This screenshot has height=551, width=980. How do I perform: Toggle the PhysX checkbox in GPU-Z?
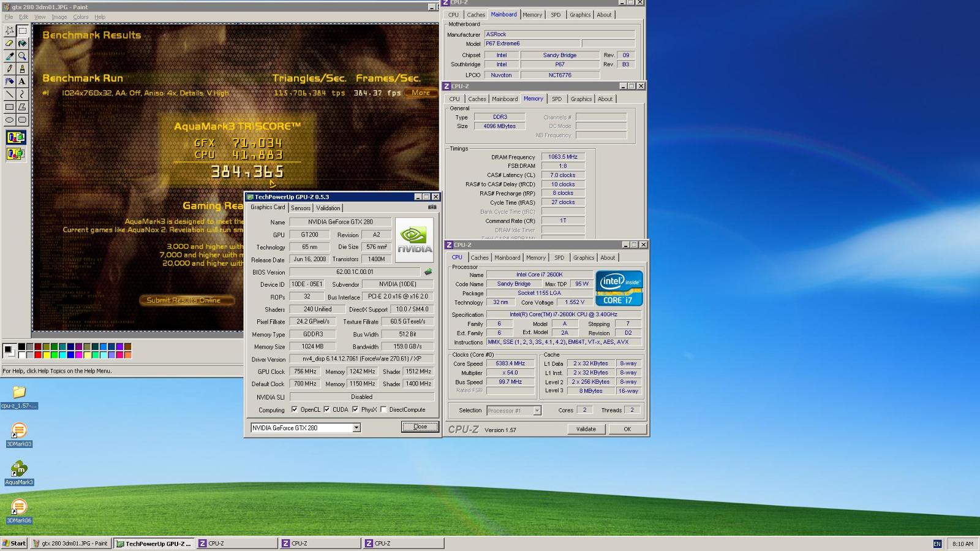click(x=355, y=409)
